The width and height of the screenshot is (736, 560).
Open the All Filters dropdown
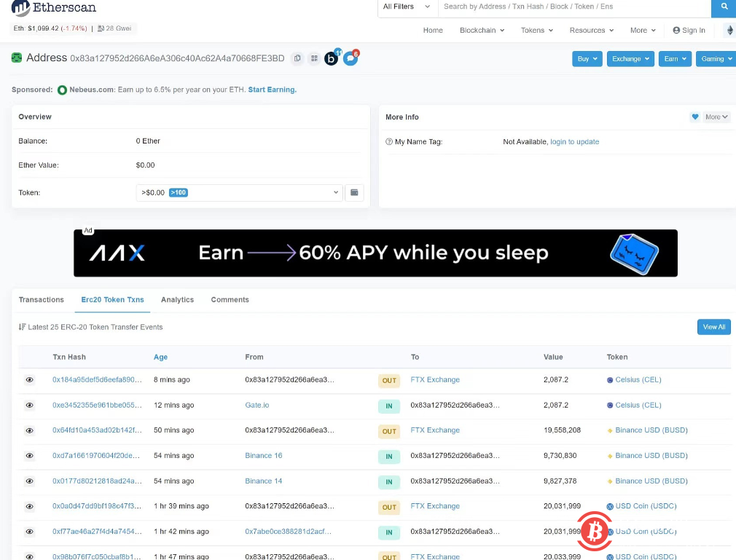click(406, 7)
